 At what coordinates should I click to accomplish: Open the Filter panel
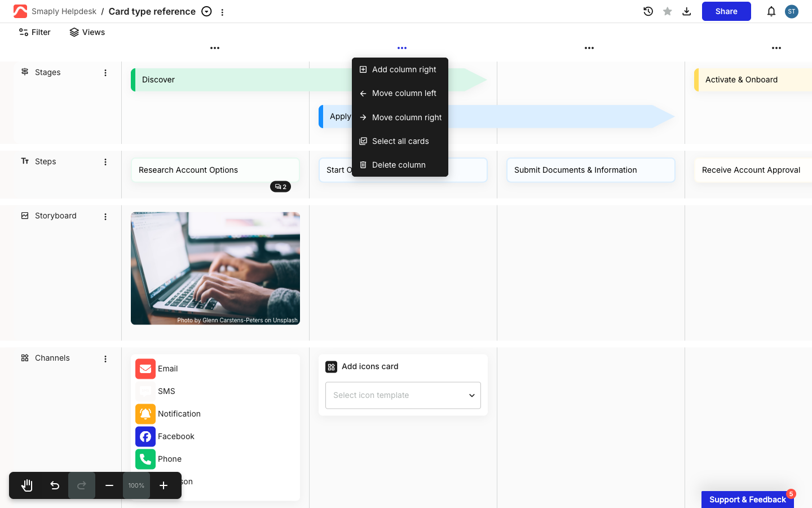(x=35, y=32)
